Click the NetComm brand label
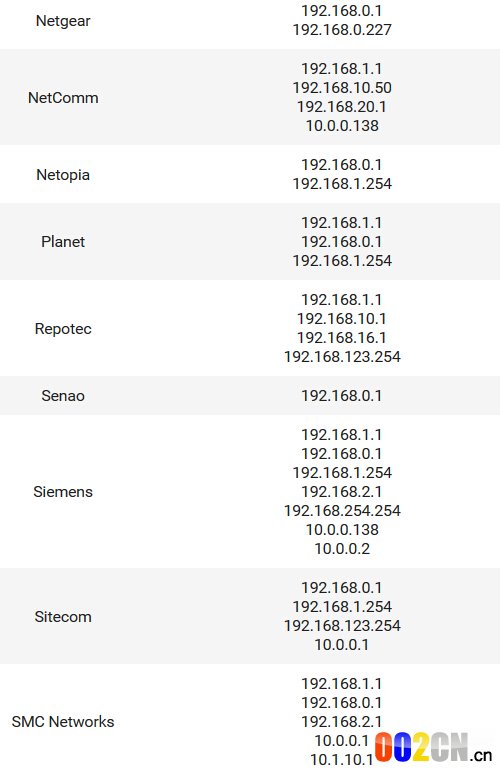The height and width of the screenshot is (770, 500). [x=63, y=98]
